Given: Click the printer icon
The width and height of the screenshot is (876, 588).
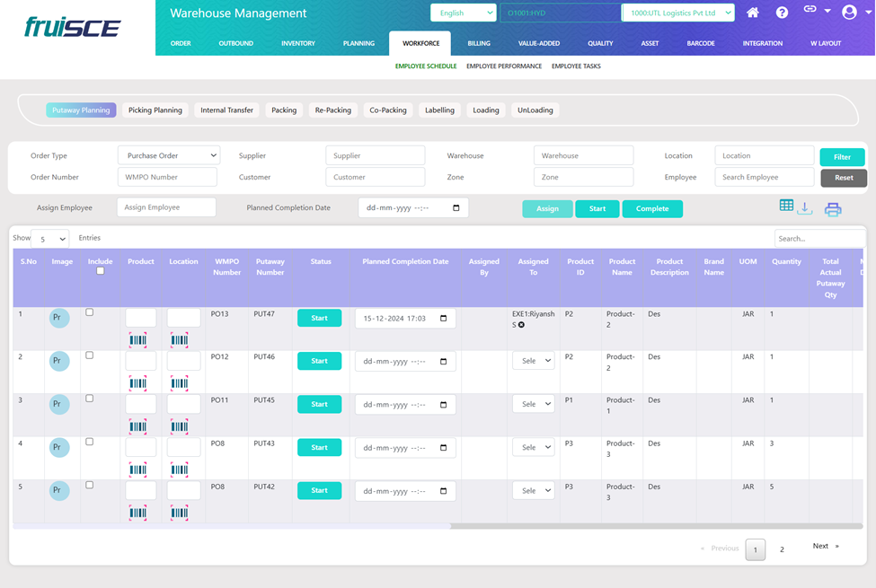Looking at the screenshot, I should [833, 209].
